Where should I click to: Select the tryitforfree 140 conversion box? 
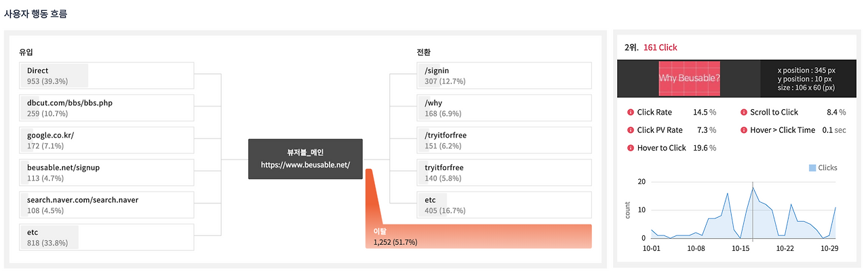505,172
